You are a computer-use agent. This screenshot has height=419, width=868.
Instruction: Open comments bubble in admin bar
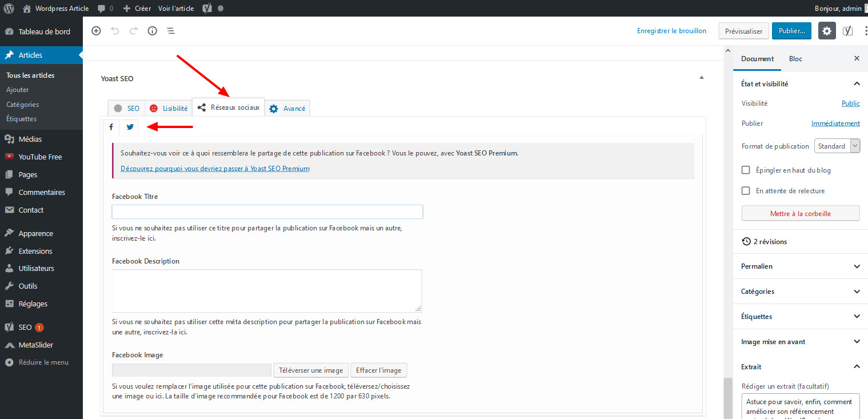click(x=105, y=9)
